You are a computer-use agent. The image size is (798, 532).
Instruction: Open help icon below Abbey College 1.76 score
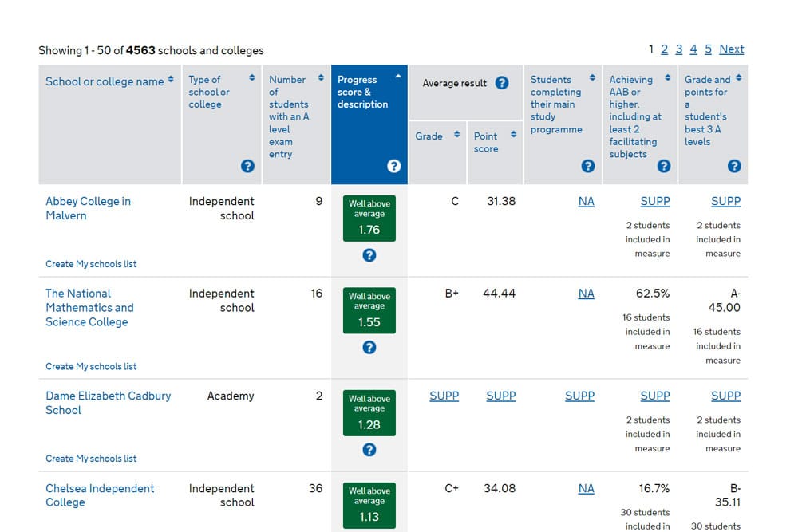pos(369,255)
